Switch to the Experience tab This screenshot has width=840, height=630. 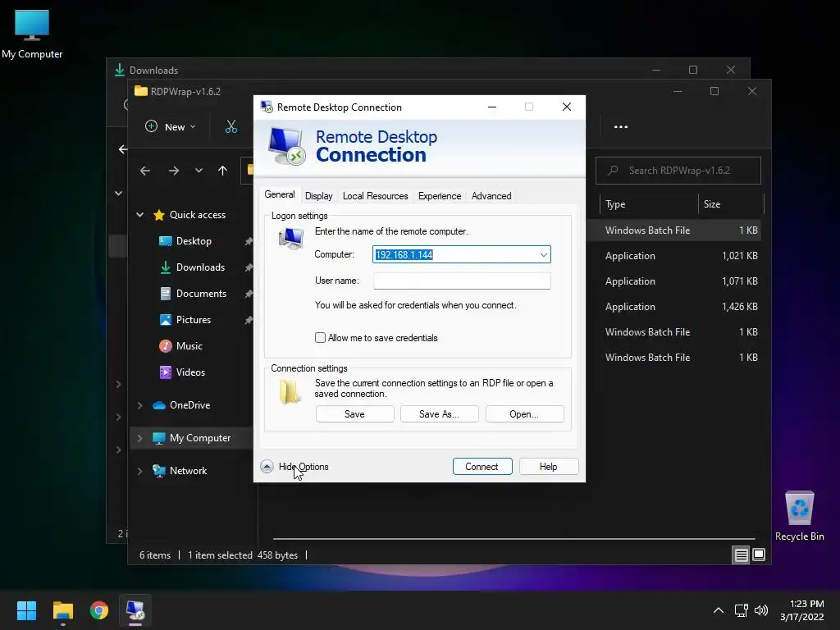pos(440,196)
